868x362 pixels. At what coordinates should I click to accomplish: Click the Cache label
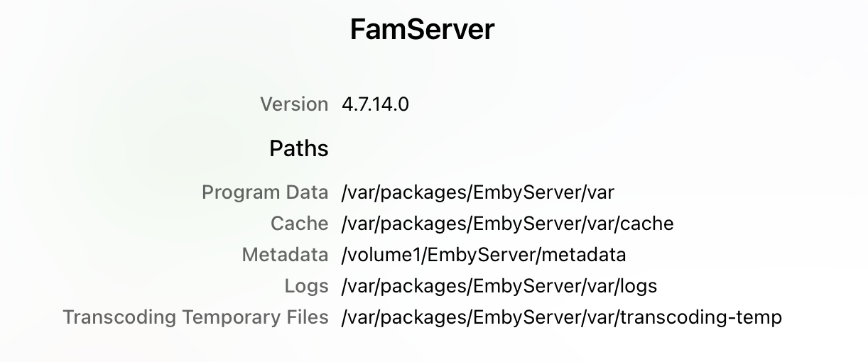[x=299, y=224]
